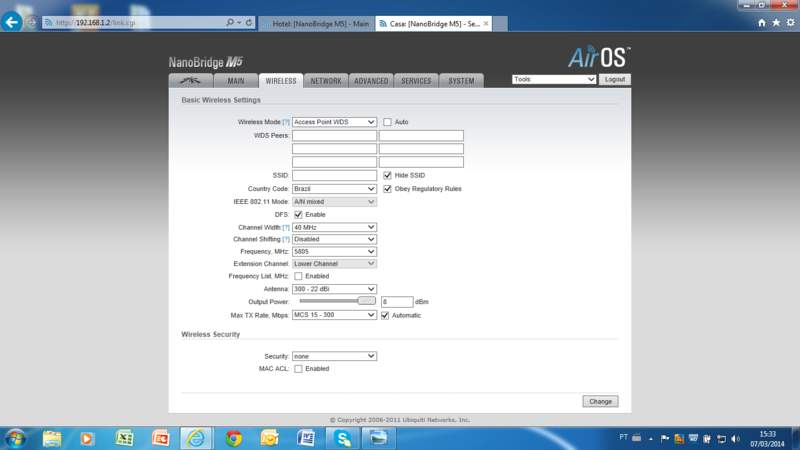Image resolution: width=800 pixels, height=450 pixels.
Task: Click the Change button
Action: pos(601,402)
